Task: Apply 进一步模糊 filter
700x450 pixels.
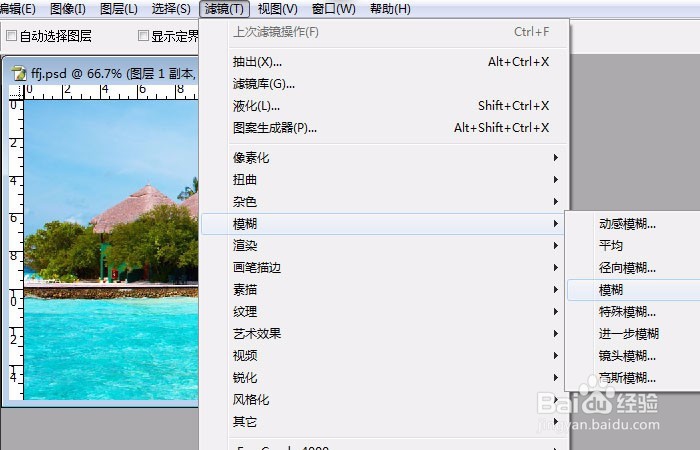Action: tap(633, 333)
